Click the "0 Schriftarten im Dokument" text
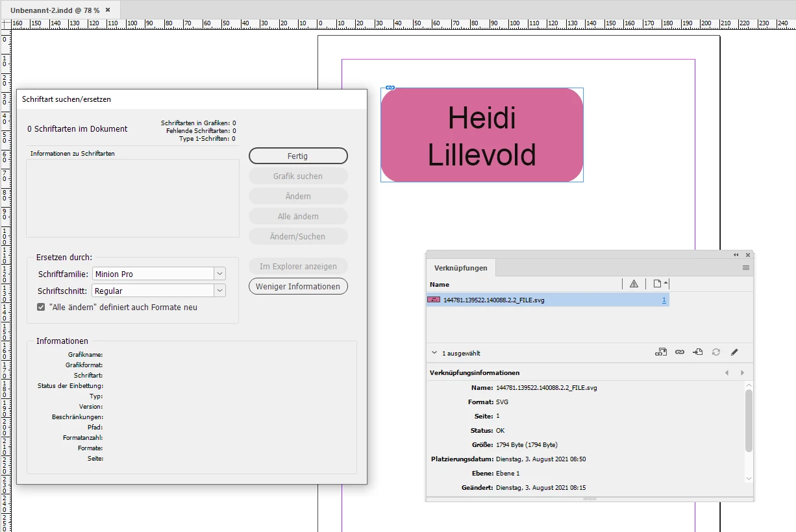 click(77, 128)
